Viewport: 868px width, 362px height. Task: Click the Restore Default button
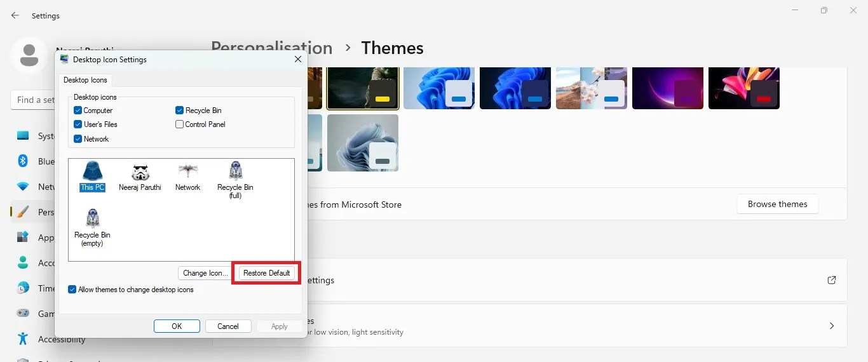coord(266,273)
